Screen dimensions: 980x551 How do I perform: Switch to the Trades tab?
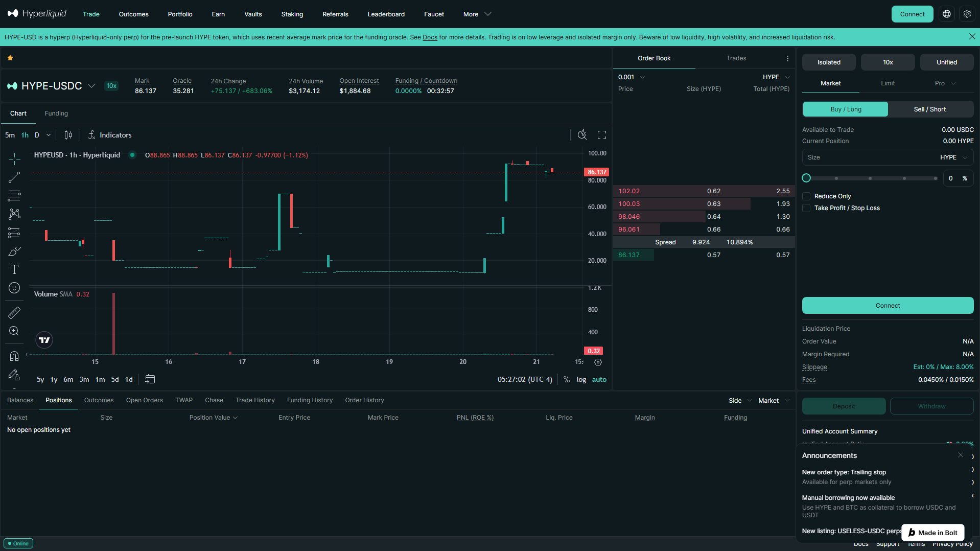[x=736, y=58]
